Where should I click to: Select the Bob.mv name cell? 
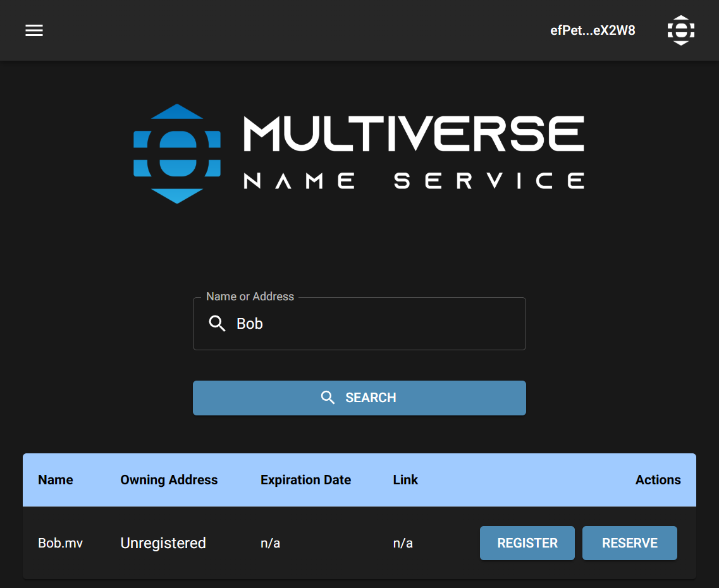61,543
